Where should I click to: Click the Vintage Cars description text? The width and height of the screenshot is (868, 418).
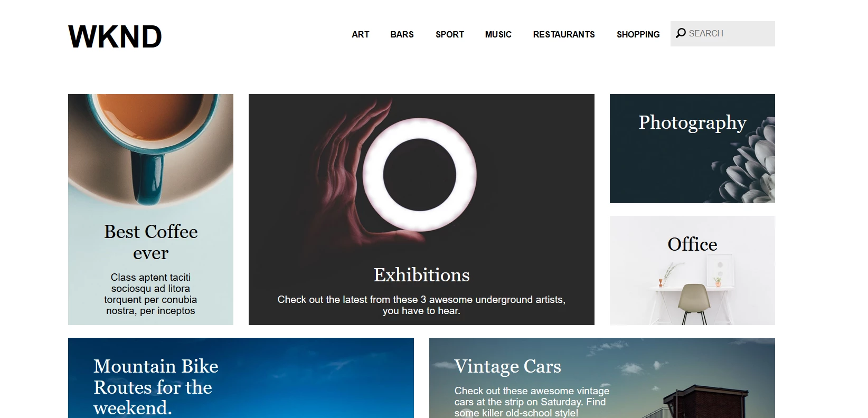click(x=532, y=402)
